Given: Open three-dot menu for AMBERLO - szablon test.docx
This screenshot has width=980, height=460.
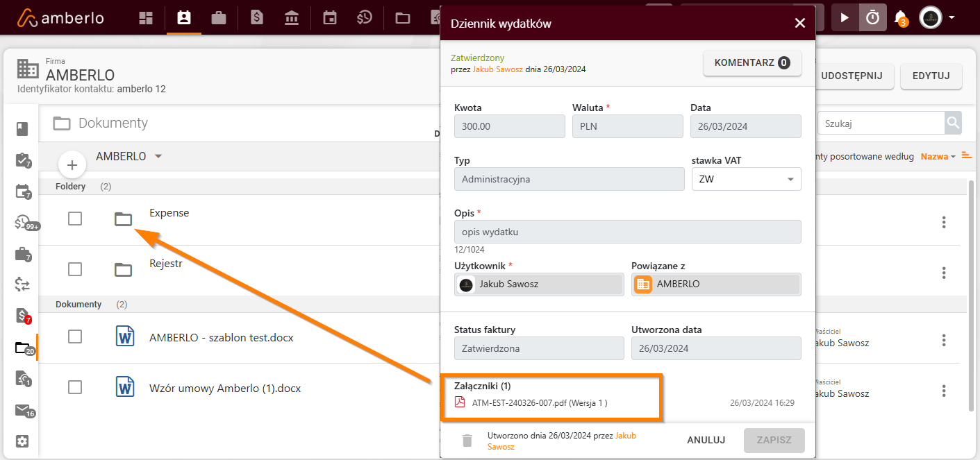Looking at the screenshot, I should (x=944, y=340).
